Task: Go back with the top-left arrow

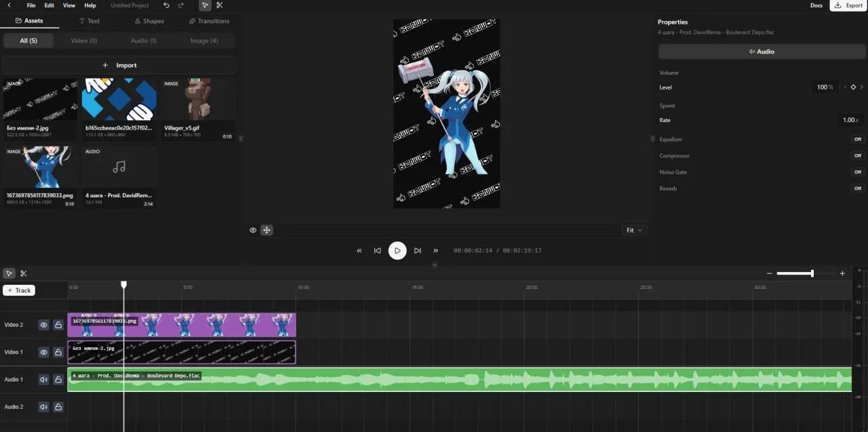Action: click(9, 5)
